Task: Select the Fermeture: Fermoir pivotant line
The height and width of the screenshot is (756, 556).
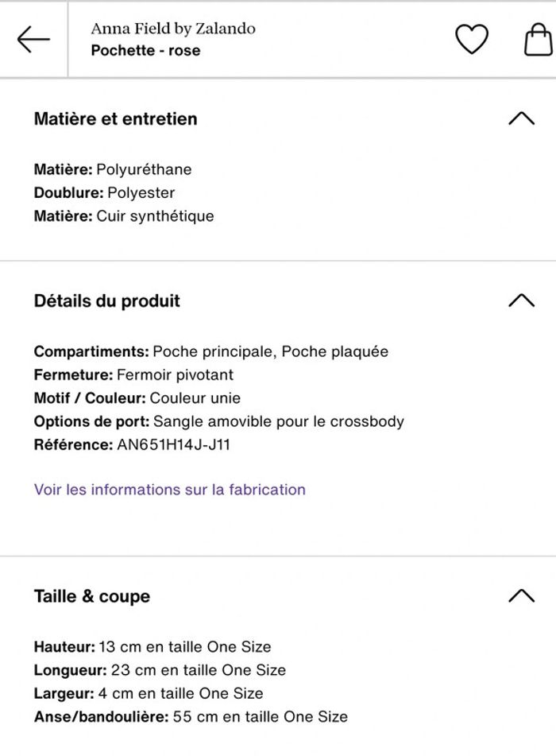Action: (133, 374)
